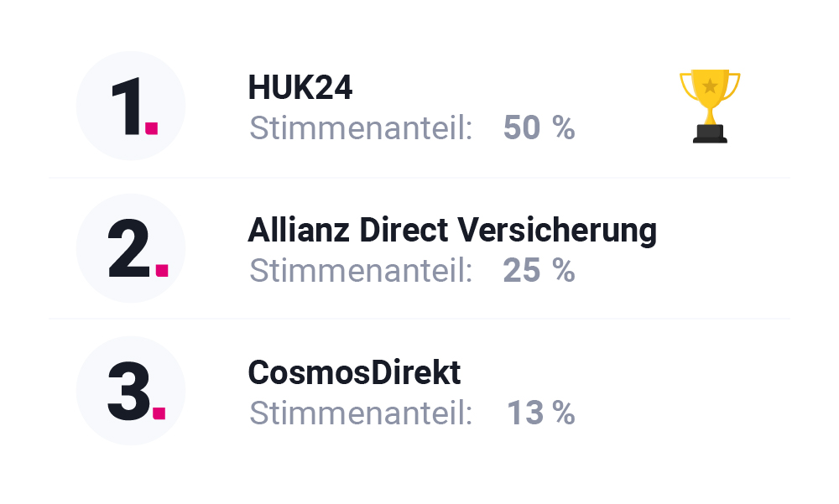Click the large number 2 digit
This screenshot has height=504, width=839.
point(129,248)
